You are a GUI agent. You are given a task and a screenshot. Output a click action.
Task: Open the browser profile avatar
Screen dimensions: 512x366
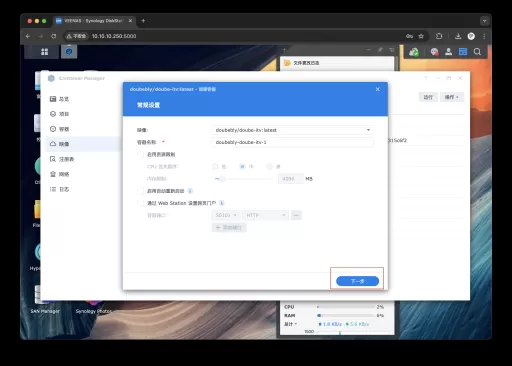[471, 36]
